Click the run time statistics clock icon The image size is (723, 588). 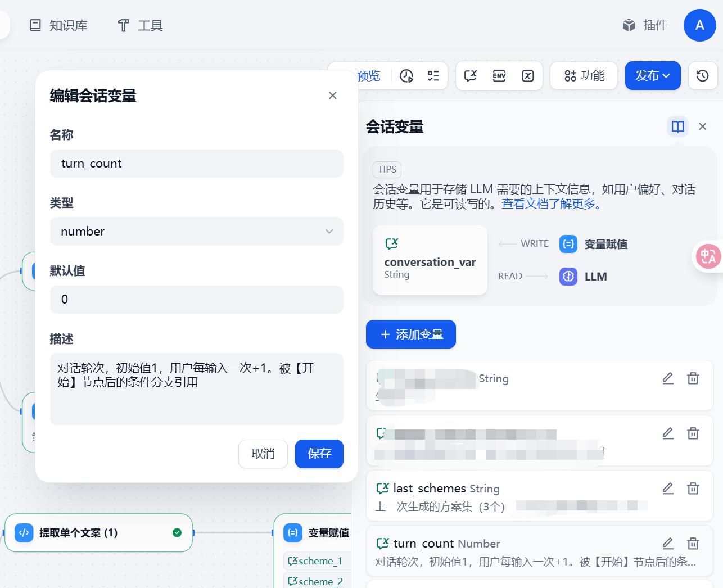pos(406,75)
